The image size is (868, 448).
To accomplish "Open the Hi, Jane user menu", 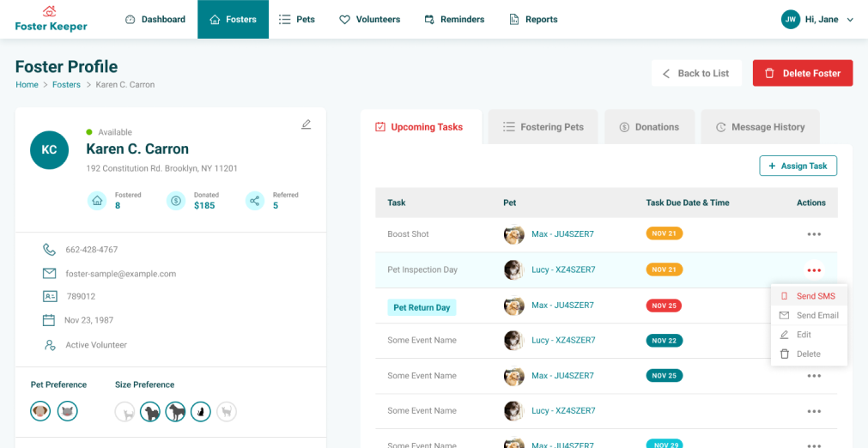I will click(816, 19).
